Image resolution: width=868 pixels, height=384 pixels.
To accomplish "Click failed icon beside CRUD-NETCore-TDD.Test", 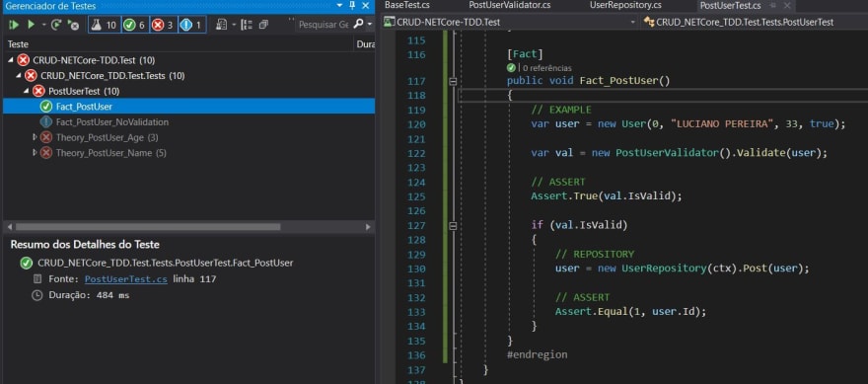I will click(24, 60).
